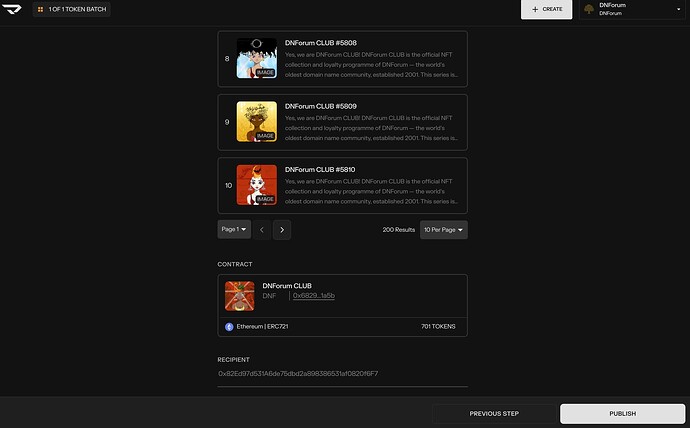
Task: Click the IMAGE badge on token #5810
Action: point(265,199)
